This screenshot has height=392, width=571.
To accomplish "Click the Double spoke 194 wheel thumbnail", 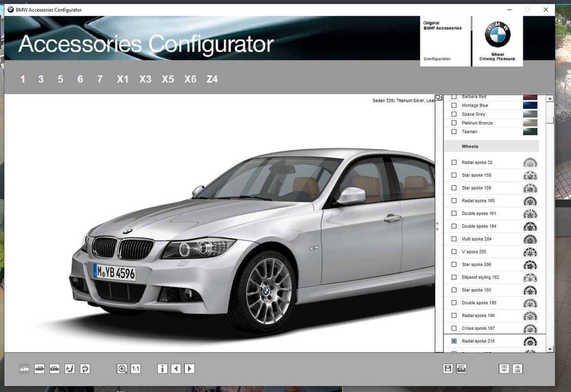I will [x=530, y=226].
